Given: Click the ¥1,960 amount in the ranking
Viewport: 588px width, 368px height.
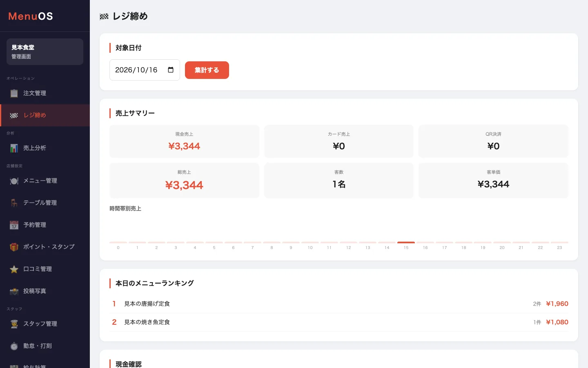Looking at the screenshot, I should (x=557, y=304).
